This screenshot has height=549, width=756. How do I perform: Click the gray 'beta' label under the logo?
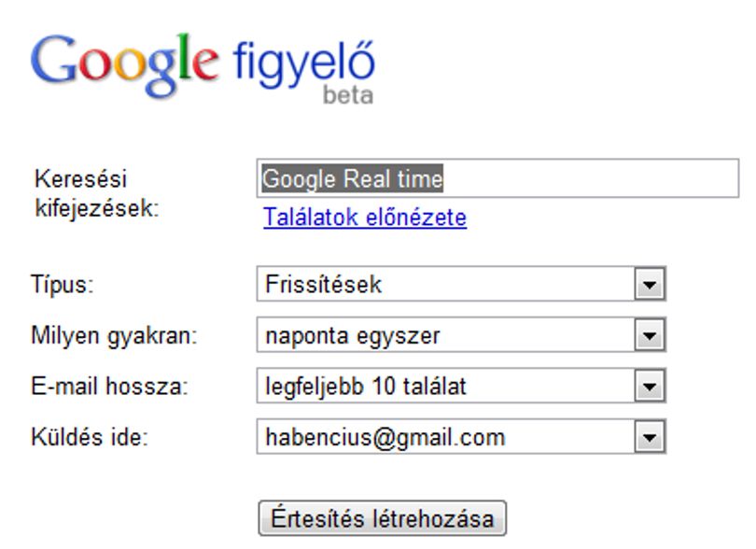point(348,95)
